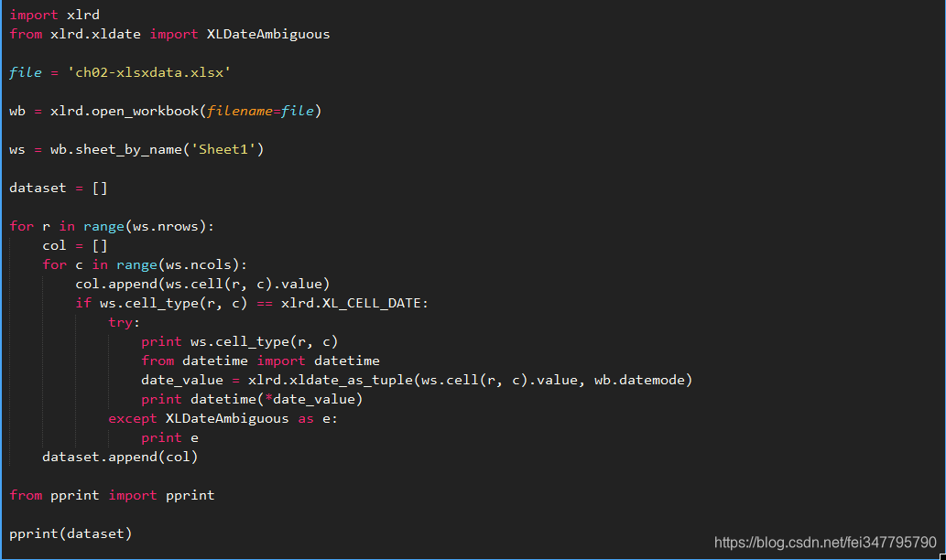946x560 pixels.
Task: Select the 'from datetime import datetime' line
Action: click(x=261, y=361)
